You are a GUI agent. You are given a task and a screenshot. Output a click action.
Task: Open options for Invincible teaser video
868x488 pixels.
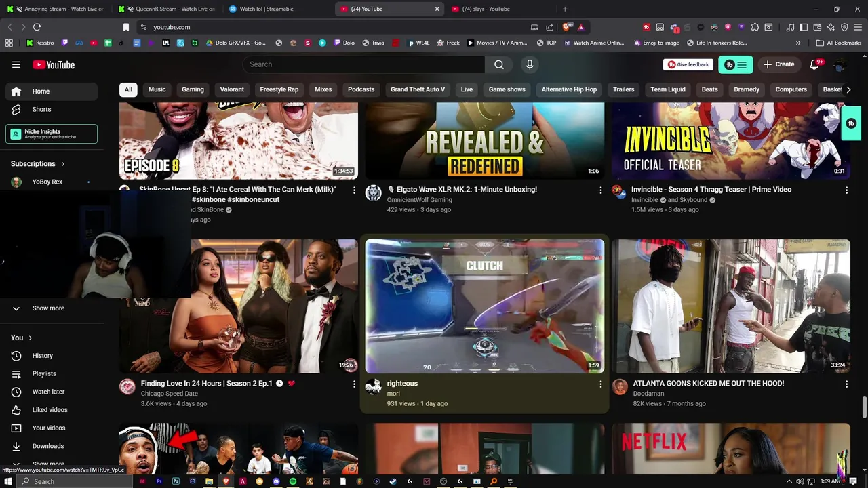tap(846, 190)
